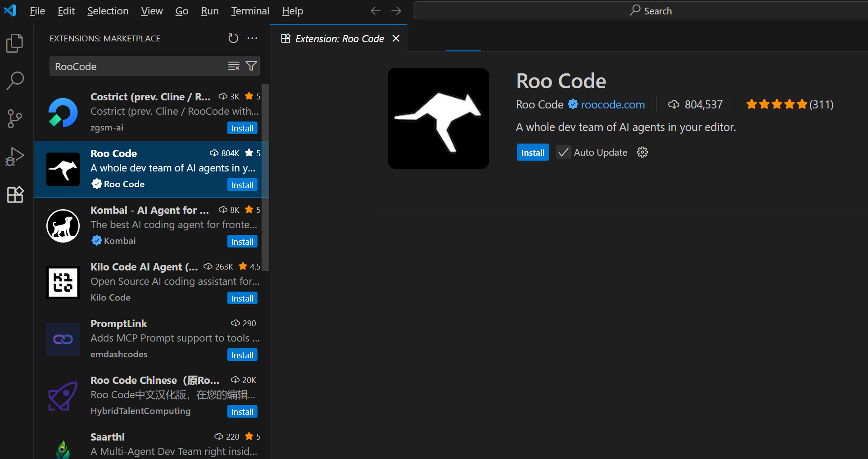Open the Terminal menu

pos(250,11)
